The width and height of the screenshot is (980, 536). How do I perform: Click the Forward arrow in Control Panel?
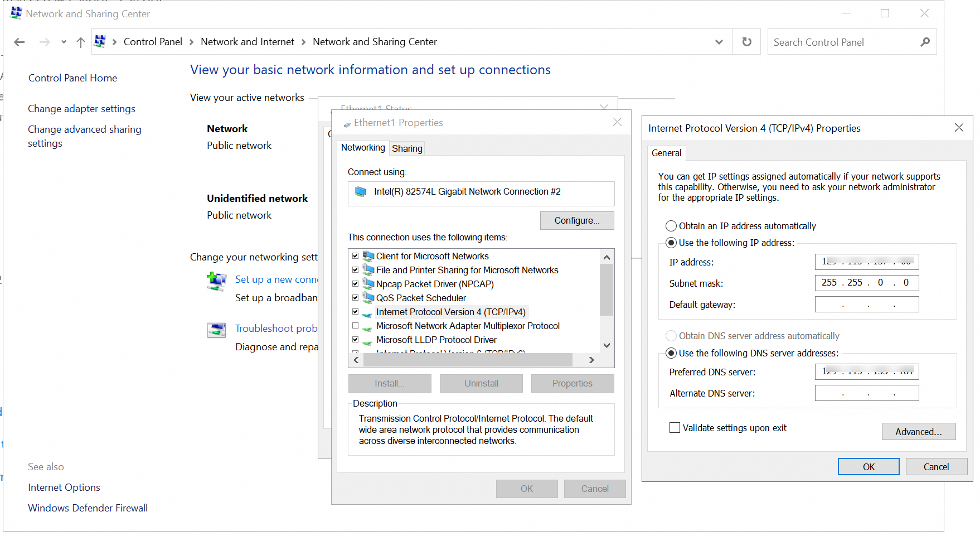[x=45, y=42]
